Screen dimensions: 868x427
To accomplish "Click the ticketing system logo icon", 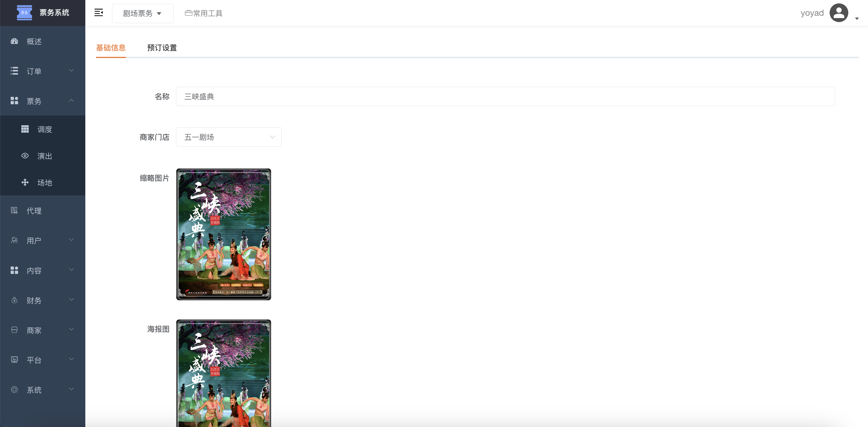I will click(x=24, y=13).
